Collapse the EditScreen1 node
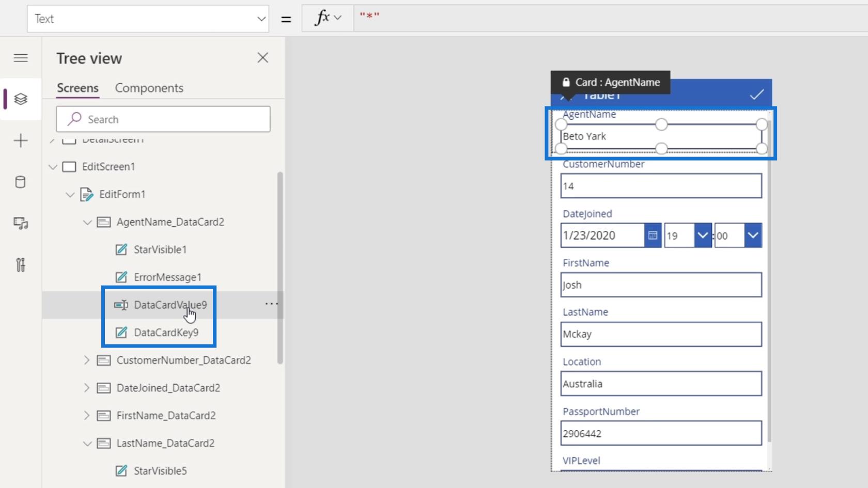The width and height of the screenshot is (868, 488). pos(53,167)
